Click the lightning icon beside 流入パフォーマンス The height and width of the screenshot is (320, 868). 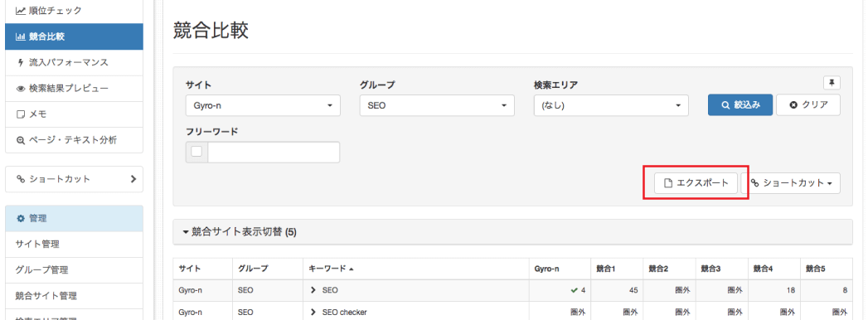(x=21, y=62)
